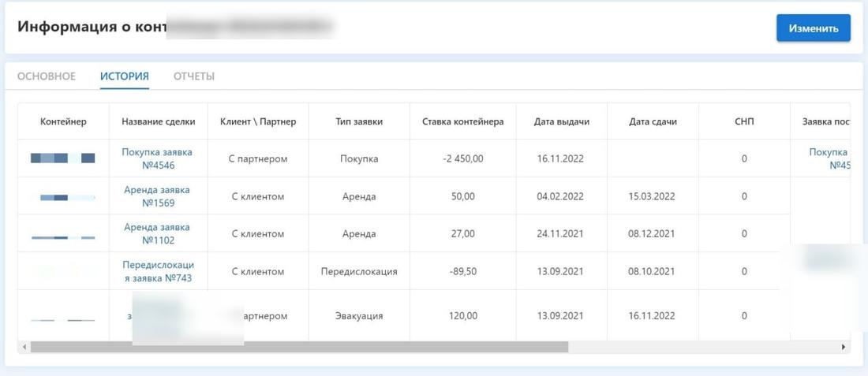
Task: Click the Контейнер column header
Action: [64, 121]
